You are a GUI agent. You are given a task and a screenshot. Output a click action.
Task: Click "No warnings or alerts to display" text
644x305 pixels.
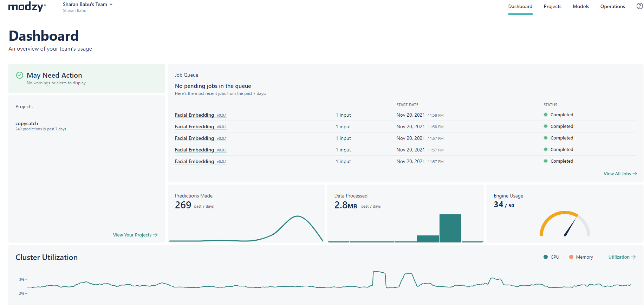tap(56, 83)
